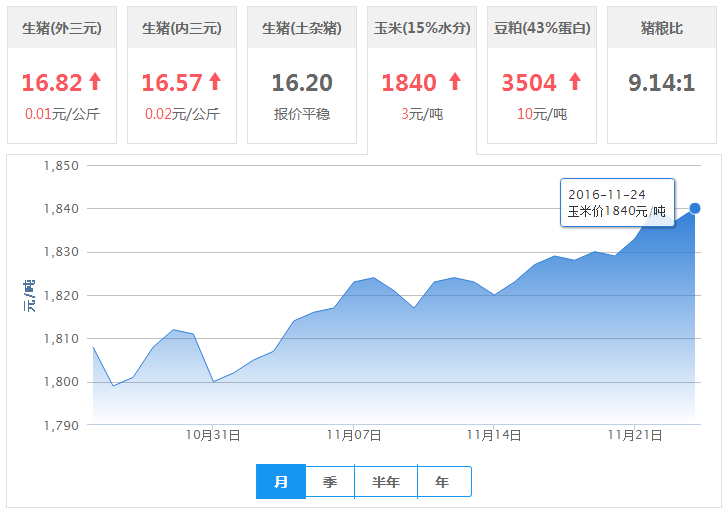Screen dimensions: 728x515
Task: Click the tooltip showing 玉米价1840元/吨
Action: pos(617,202)
